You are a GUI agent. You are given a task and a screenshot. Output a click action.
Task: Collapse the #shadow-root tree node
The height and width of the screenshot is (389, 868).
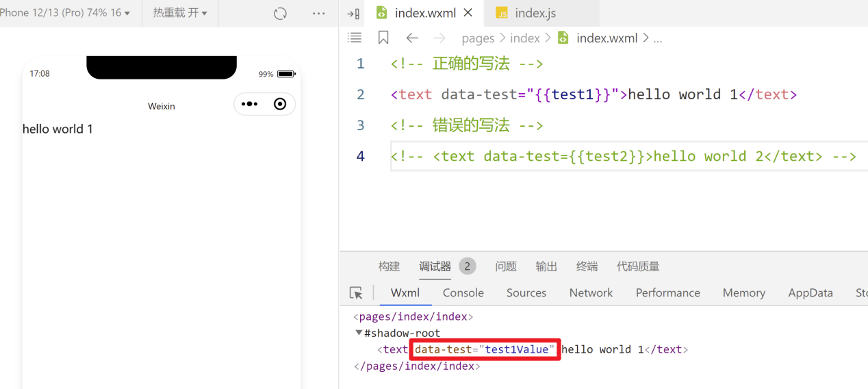coord(359,333)
